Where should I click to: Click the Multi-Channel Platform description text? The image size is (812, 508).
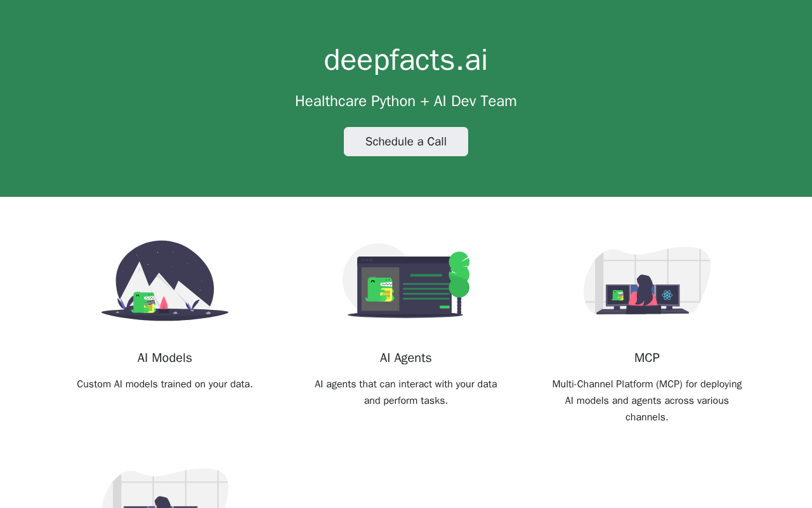click(647, 401)
